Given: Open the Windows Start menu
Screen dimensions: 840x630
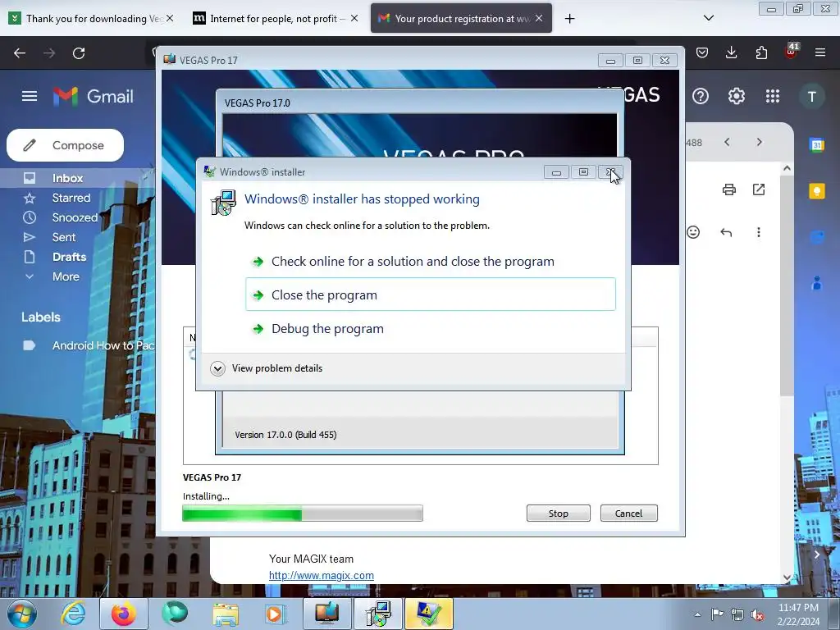Looking at the screenshot, I should pos(21,614).
